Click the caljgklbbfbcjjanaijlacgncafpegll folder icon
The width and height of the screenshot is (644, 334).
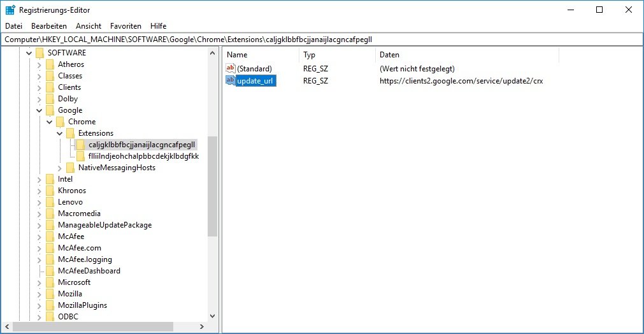tap(81, 145)
